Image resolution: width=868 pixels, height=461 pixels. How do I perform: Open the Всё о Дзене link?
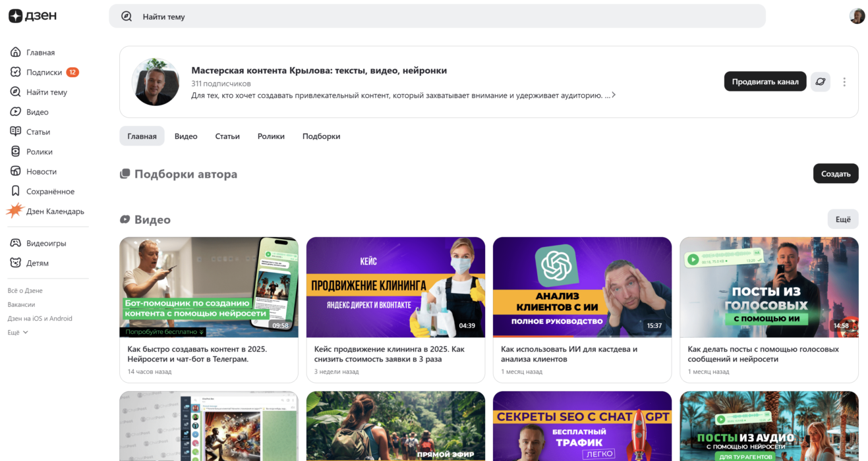point(25,290)
